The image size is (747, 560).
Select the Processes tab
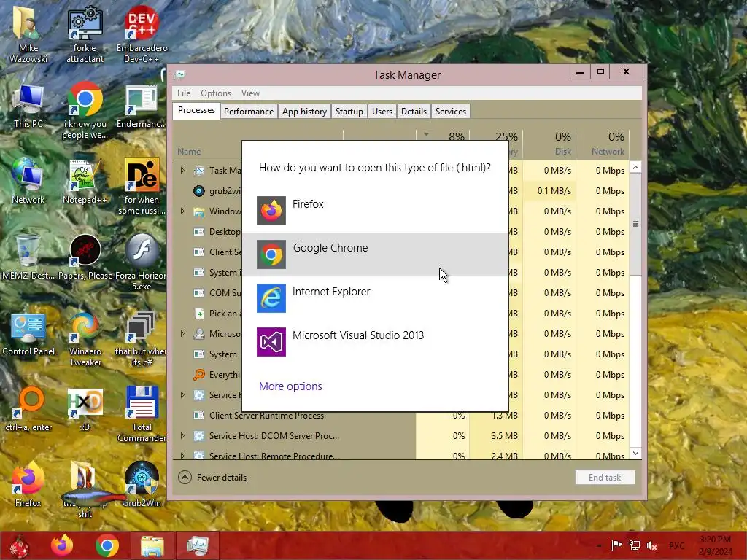pyautogui.click(x=196, y=111)
